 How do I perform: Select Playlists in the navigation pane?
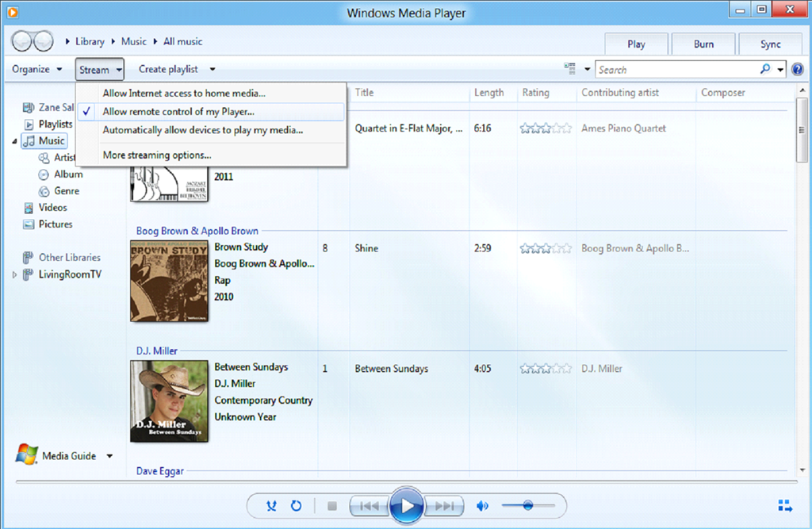(x=56, y=124)
